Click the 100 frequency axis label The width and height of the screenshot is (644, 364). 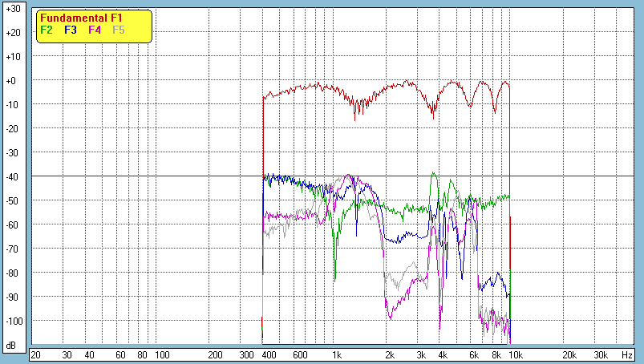(161, 354)
